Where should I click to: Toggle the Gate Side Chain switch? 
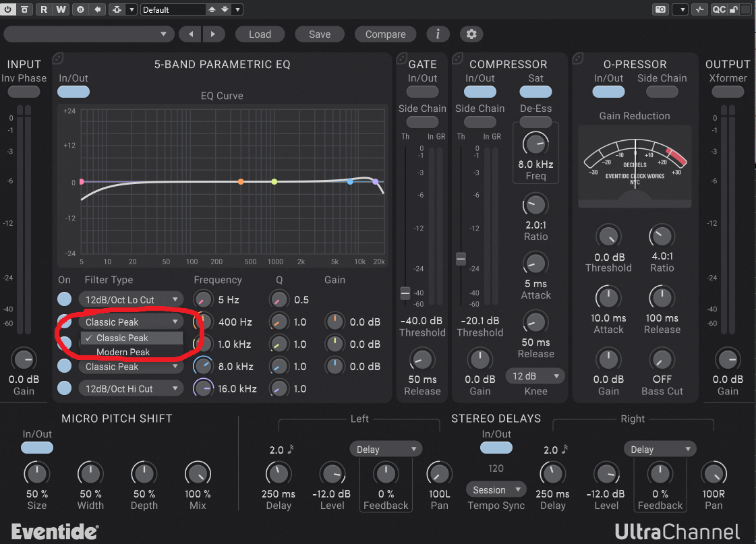click(x=422, y=122)
